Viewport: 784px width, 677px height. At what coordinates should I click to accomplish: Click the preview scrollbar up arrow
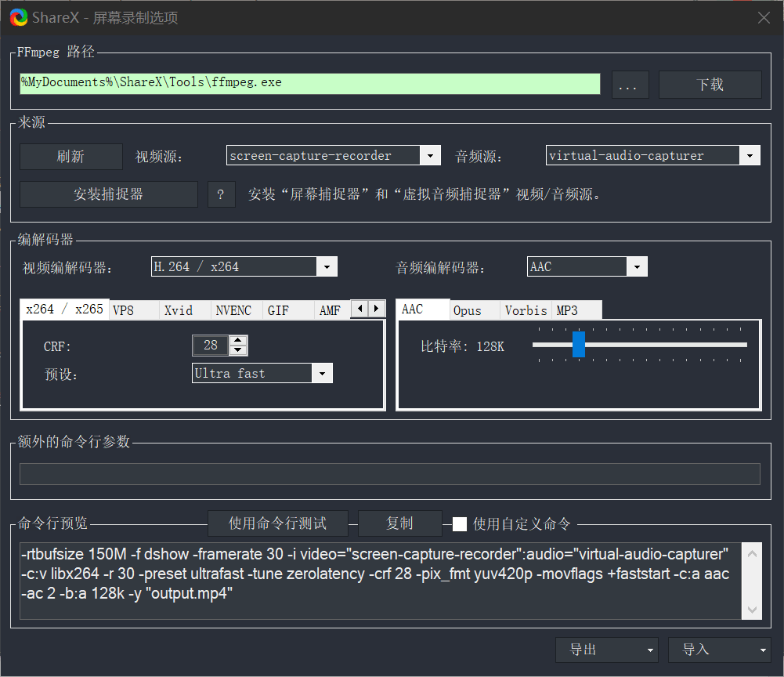pyautogui.click(x=752, y=553)
